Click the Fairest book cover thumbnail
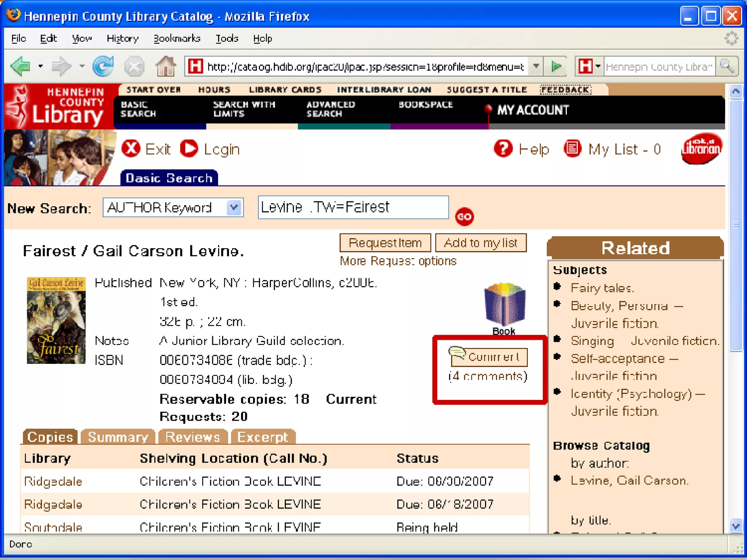Image resolution: width=747 pixels, height=560 pixels. click(x=56, y=320)
